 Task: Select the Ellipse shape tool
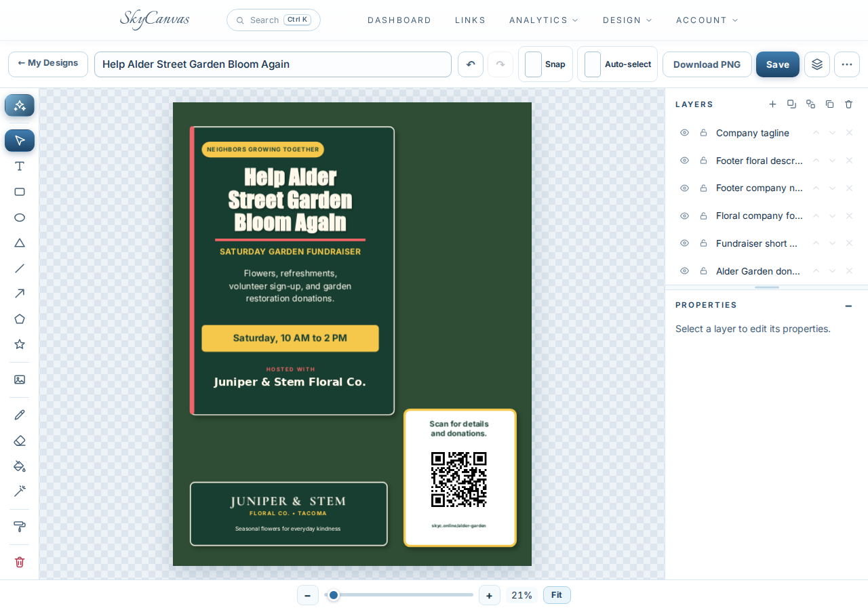pyautogui.click(x=20, y=218)
